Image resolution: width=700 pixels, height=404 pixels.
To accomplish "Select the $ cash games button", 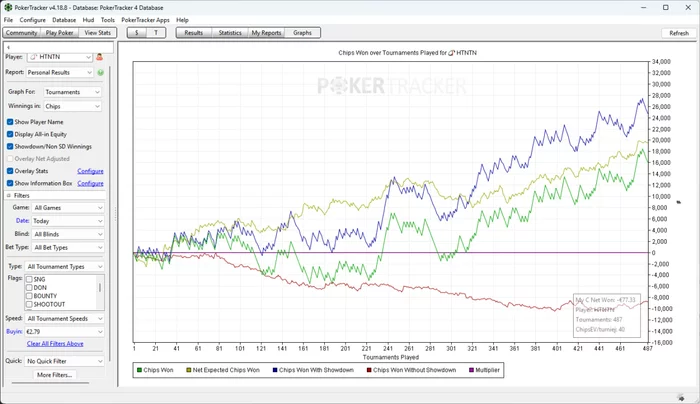I will (x=137, y=33).
